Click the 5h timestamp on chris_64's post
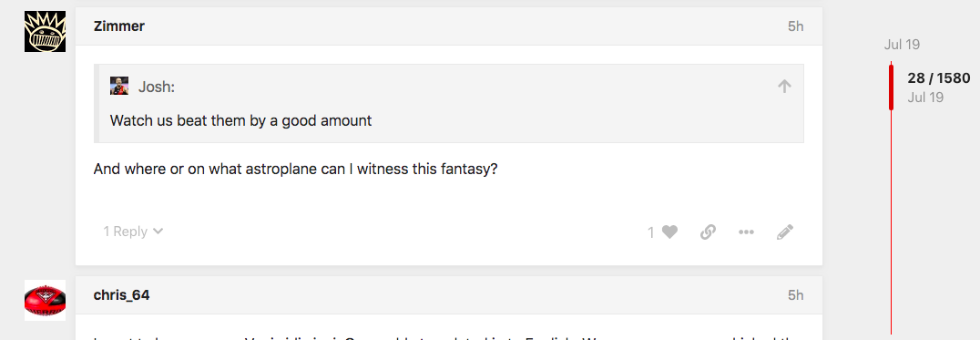This screenshot has width=980, height=340. (x=796, y=295)
